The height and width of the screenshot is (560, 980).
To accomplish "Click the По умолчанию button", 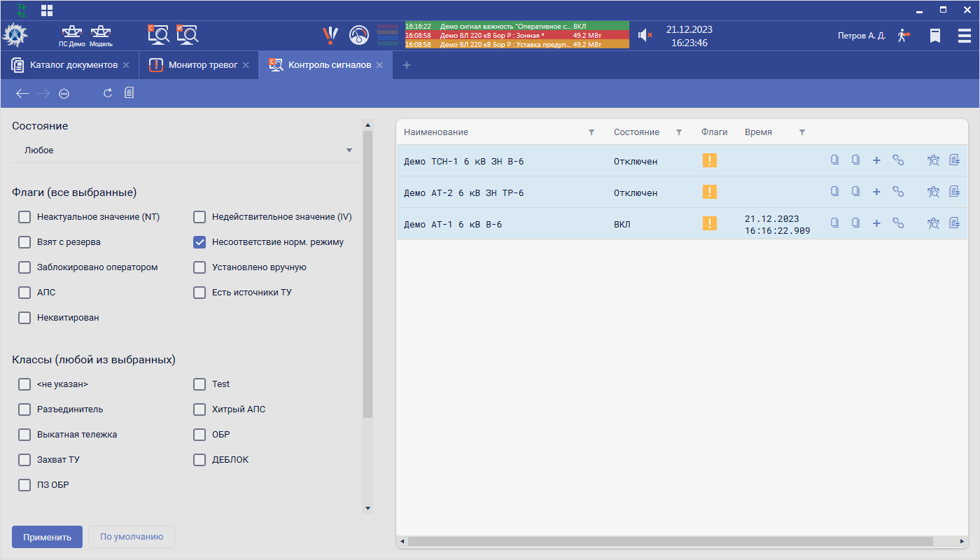I will click(x=132, y=537).
